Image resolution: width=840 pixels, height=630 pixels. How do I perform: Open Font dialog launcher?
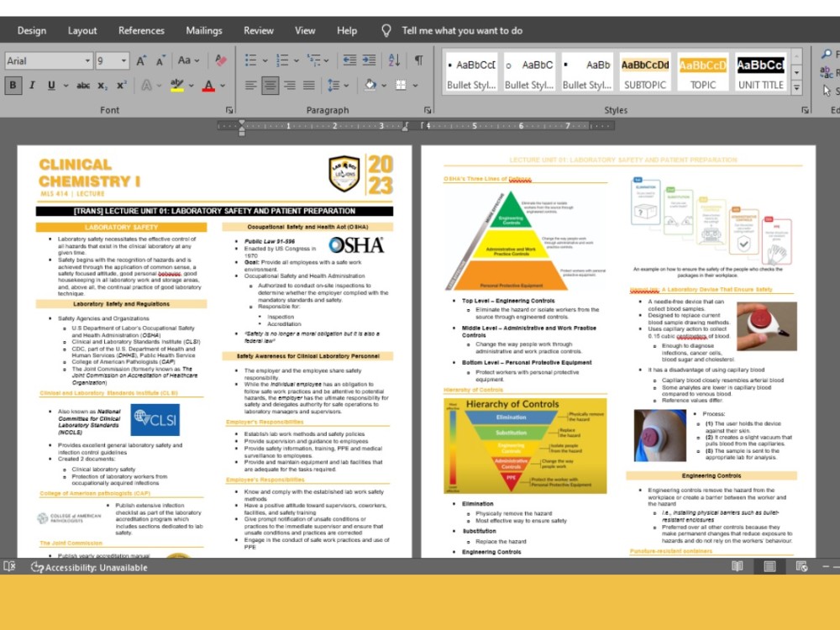(x=229, y=110)
